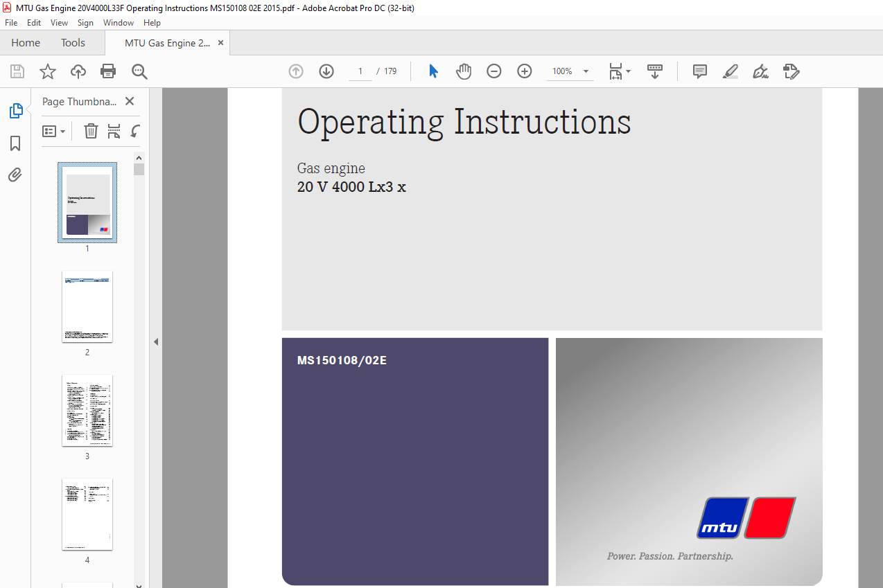This screenshot has width=883, height=588.
Task: Click the Operating Instructions heading
Action: 464,122
